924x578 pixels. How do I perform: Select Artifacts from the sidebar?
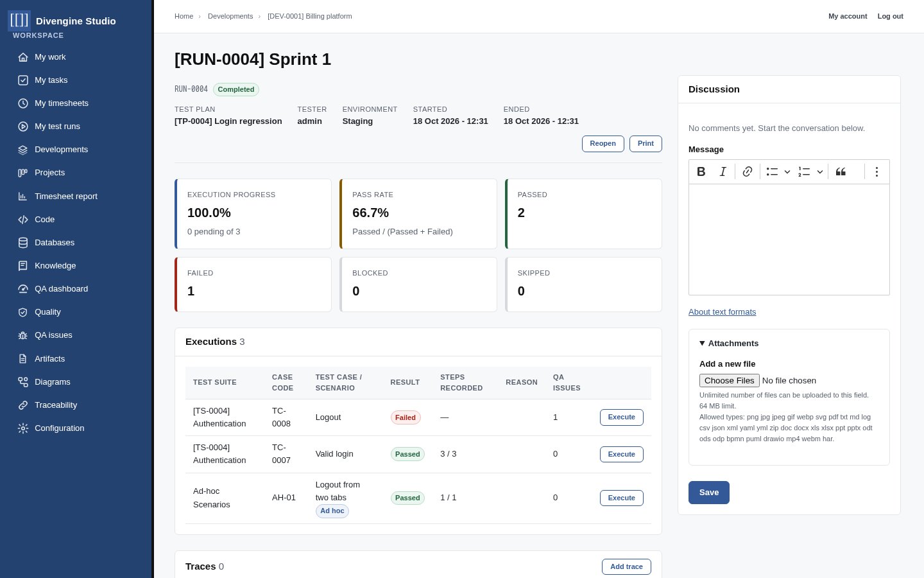[49, 359]
